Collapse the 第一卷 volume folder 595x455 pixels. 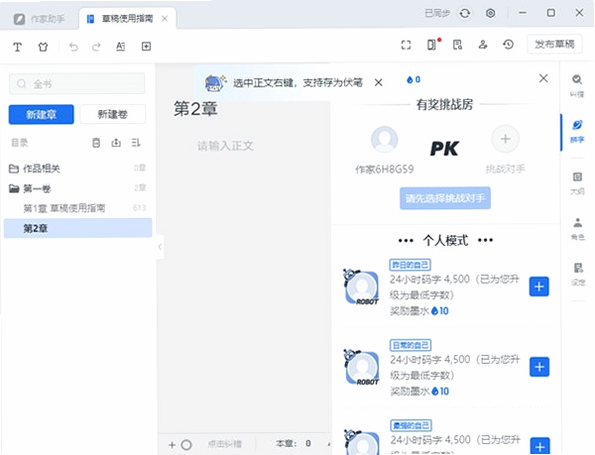point(77,188)
